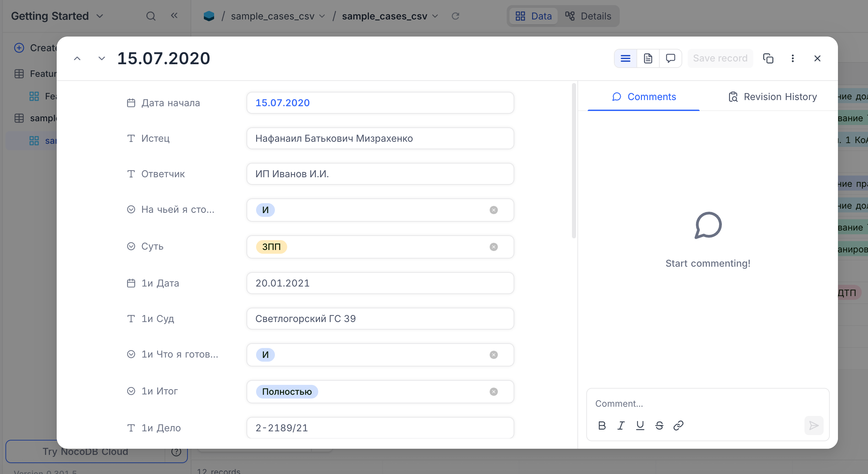This screenshot has width=868, height=474.
Task: Open the Суть select field
Action: tap(380, 247)
